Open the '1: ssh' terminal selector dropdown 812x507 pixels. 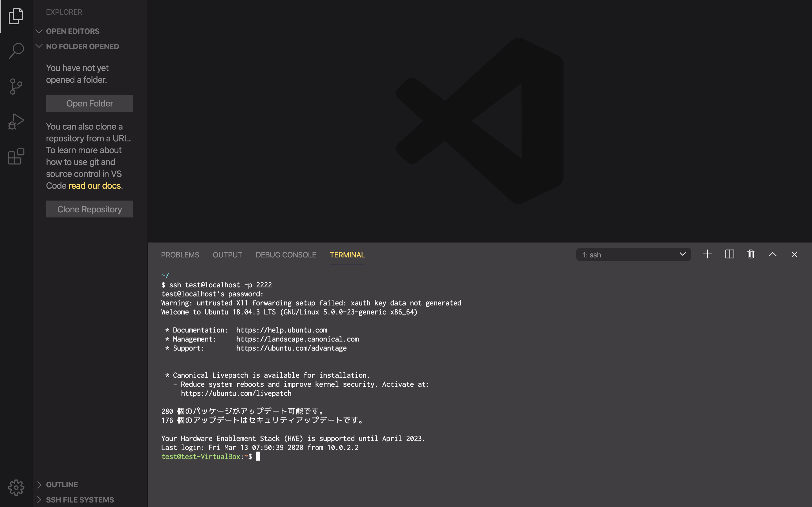(x=634, y=255)
